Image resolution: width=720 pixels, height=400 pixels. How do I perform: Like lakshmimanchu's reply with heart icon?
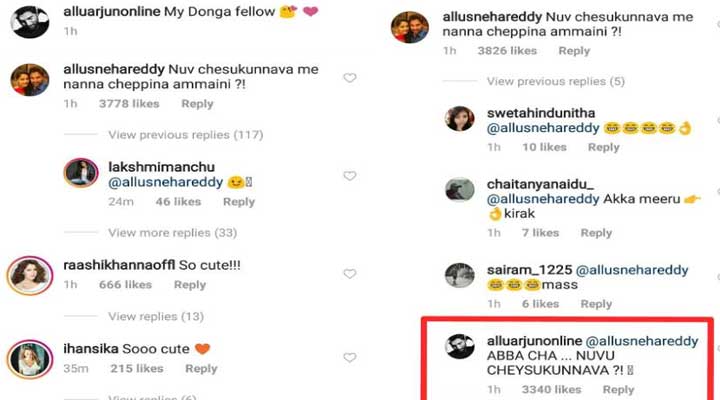pyautogui.click(x=349, y=176)
